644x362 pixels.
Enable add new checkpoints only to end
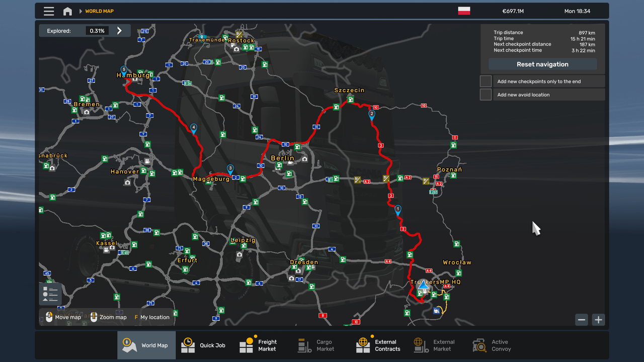click(486, 81)
